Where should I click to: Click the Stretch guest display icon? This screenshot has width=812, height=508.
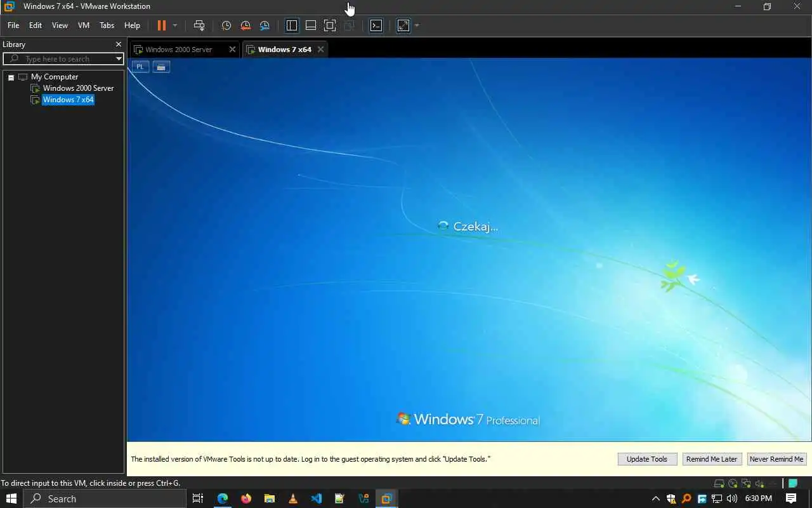pos(403,25)
